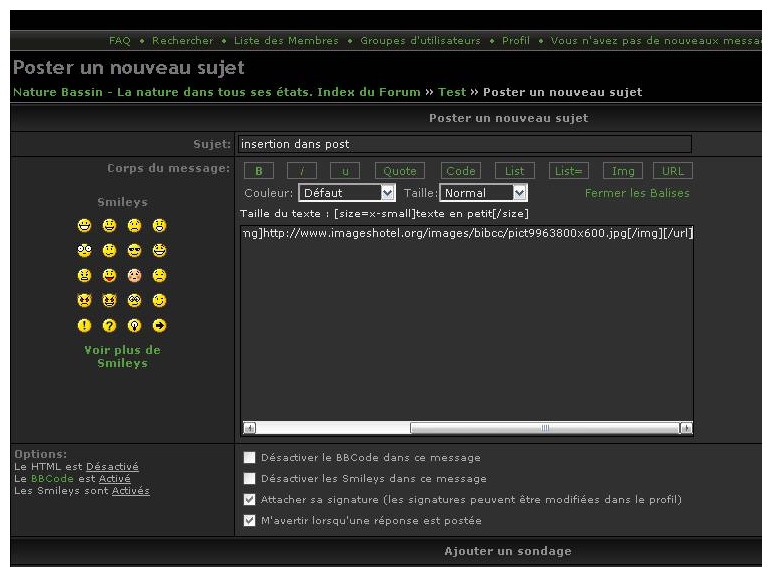
Task: Insert the light bulb idea smiley
Action: [134, 325]
